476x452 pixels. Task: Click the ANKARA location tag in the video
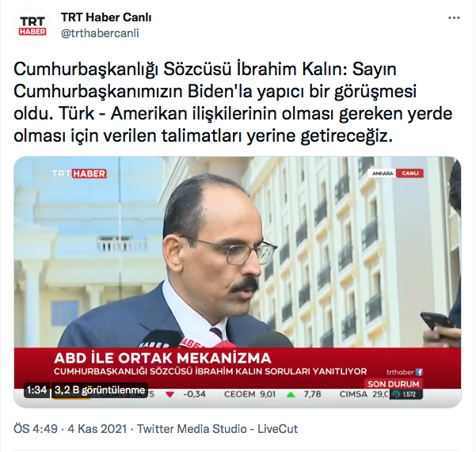pyautogui.click(x=383, y=173)
